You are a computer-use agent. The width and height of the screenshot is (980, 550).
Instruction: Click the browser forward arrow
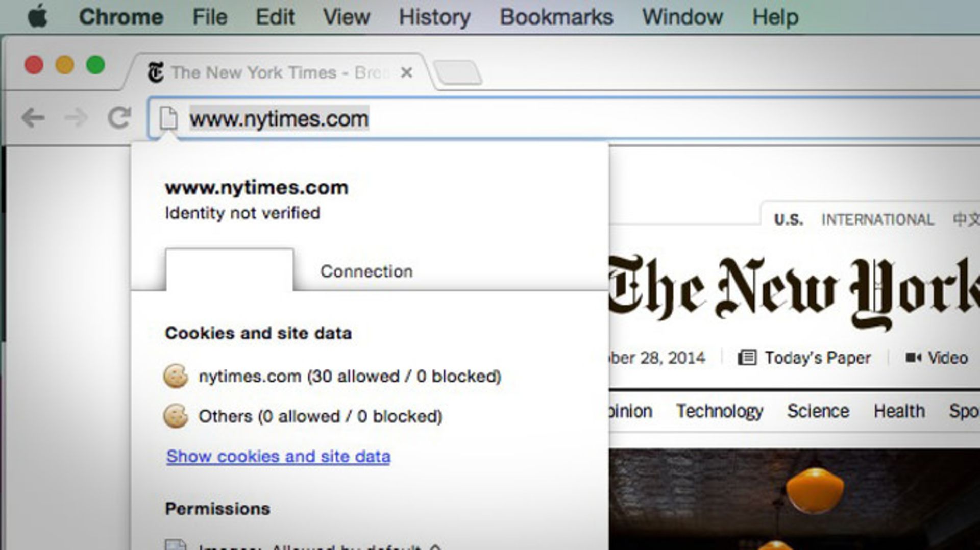click(76, 118)
